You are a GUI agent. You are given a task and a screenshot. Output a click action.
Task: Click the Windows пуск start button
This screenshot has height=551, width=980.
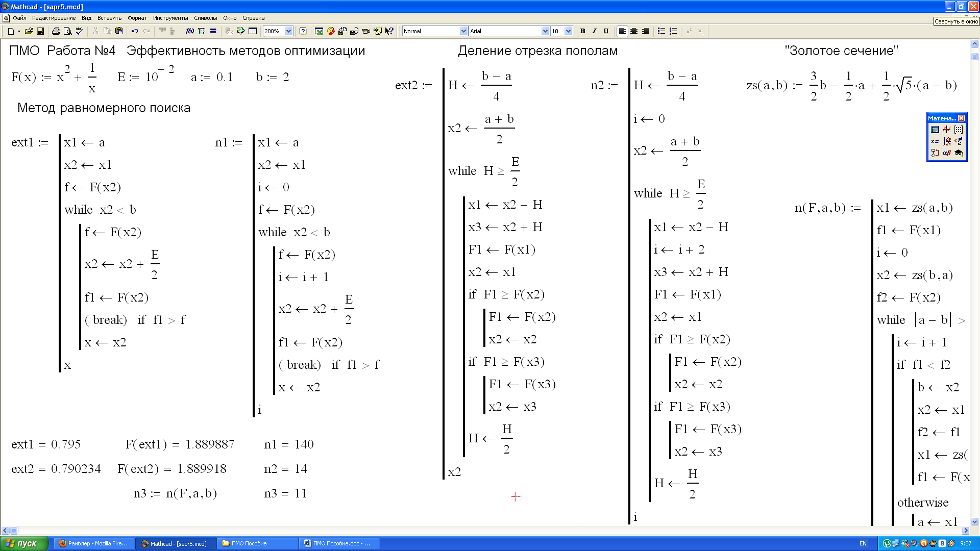click(x=24, y=543)
